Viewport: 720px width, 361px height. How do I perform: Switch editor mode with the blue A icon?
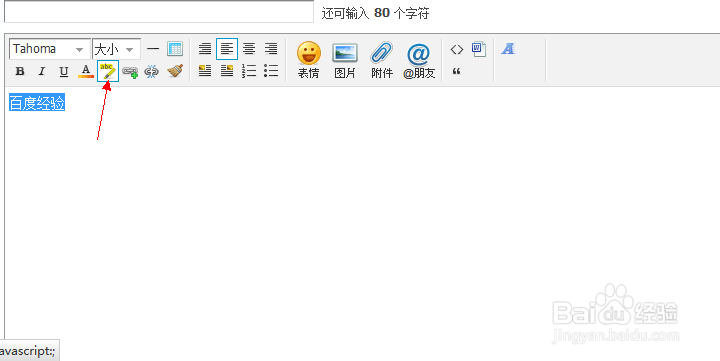click(508, 49)
